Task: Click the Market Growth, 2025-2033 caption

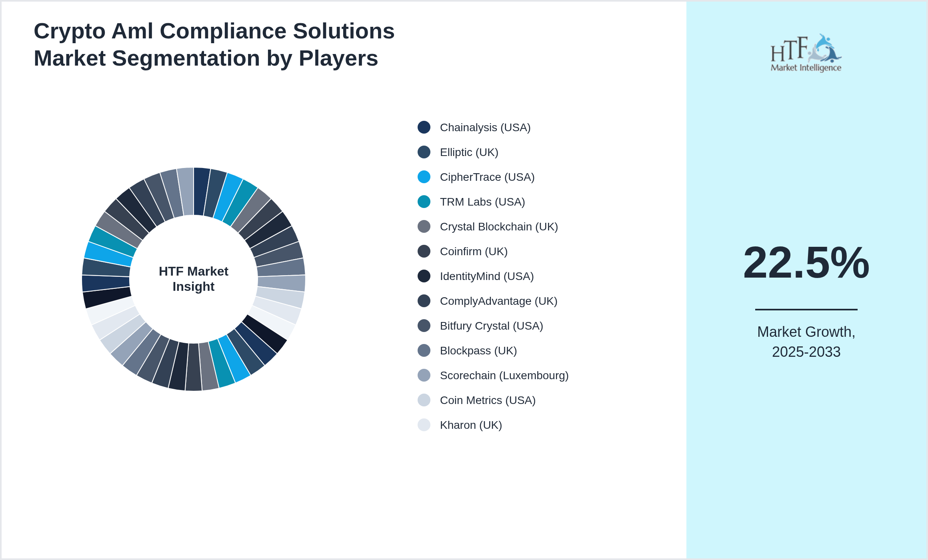Action: pyautogui.click(x=806, y=342)
